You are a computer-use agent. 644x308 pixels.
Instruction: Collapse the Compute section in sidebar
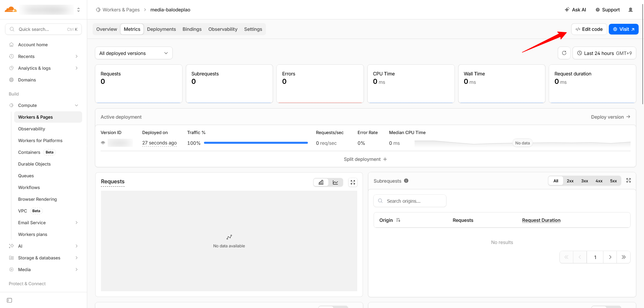pyautogui.click(x=76, y=105)
